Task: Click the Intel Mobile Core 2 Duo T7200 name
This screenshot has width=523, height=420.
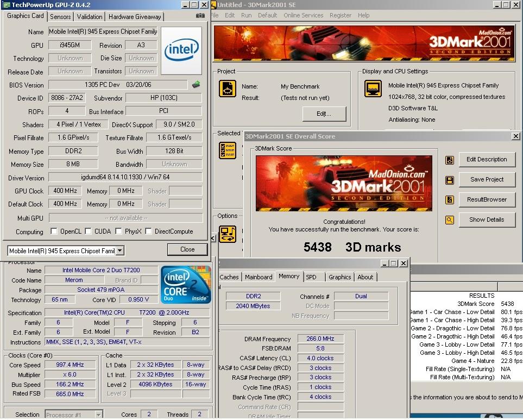Action: click(x=101, y=270)
